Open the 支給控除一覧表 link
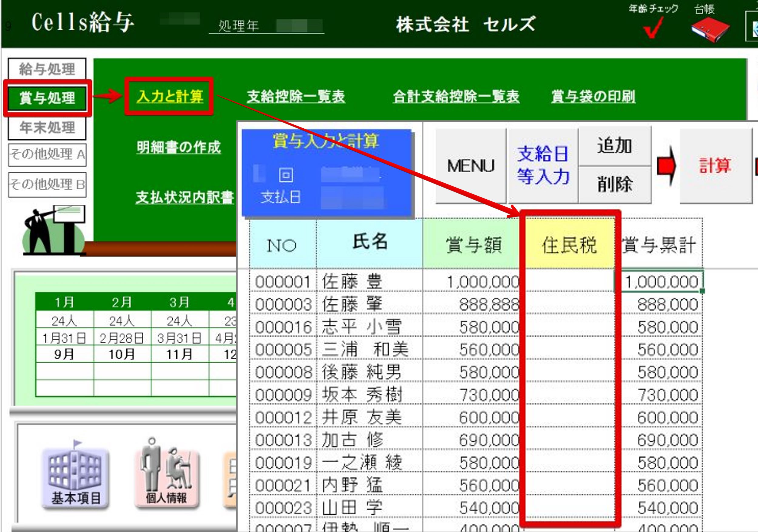This screenshot has width=758, height=532. [x=296, y=97]
